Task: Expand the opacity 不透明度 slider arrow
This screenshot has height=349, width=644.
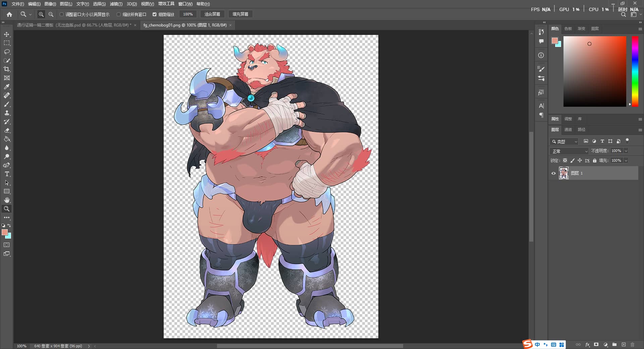Action: 626,151
